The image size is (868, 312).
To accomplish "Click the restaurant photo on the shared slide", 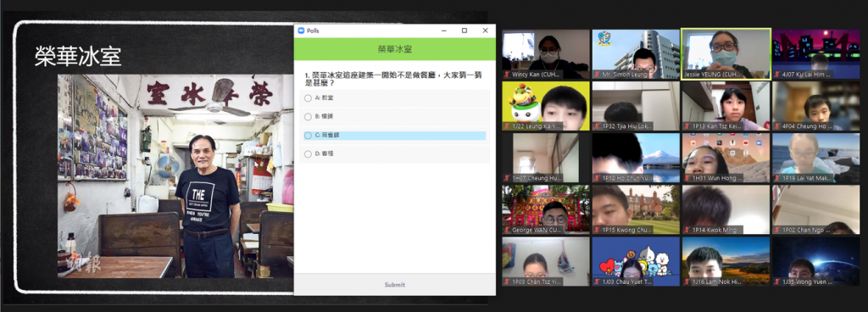I will click(175, 175).
